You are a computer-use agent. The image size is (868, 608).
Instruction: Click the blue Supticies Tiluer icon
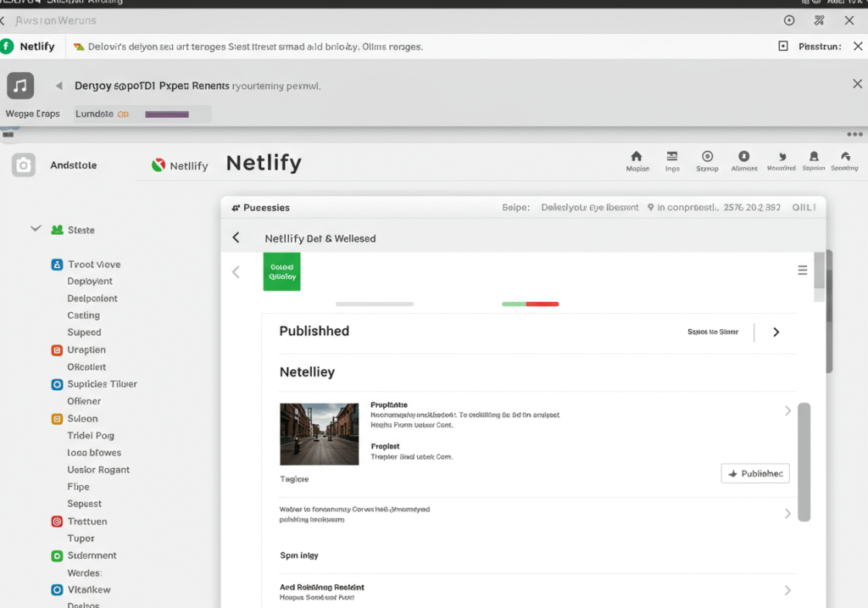click(x=57, y=384)
